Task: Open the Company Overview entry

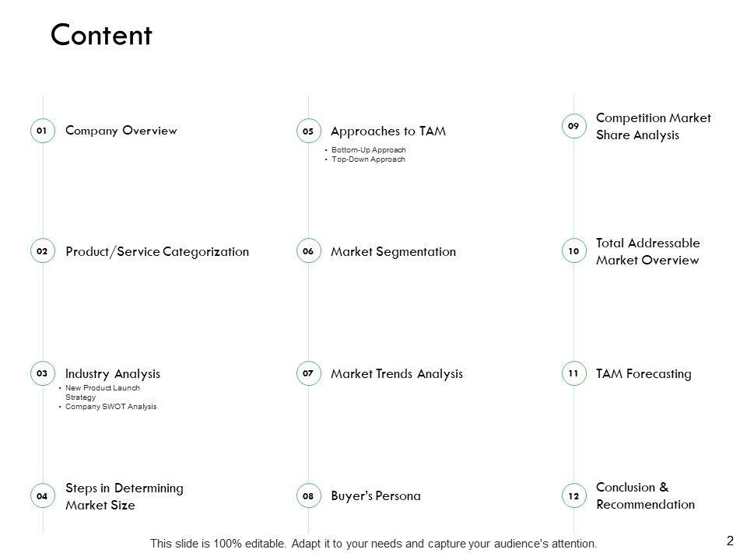Action: (121, 131)
